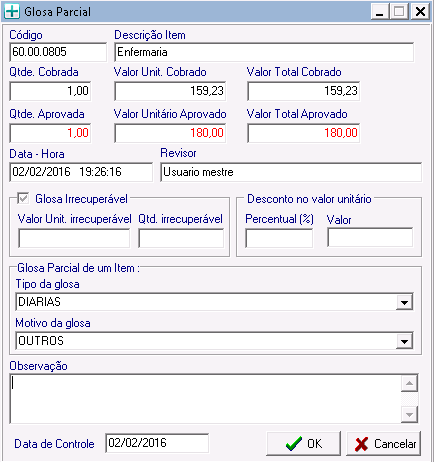Focus the Qtde. Cobrada field
This screenshot has width=434, height=462.
pos(50,91)
